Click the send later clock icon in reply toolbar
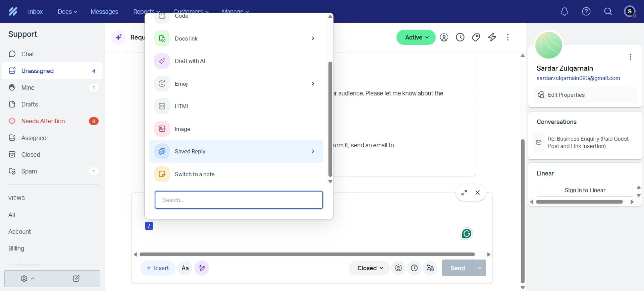The image size is (644, 291). [414, 268]
